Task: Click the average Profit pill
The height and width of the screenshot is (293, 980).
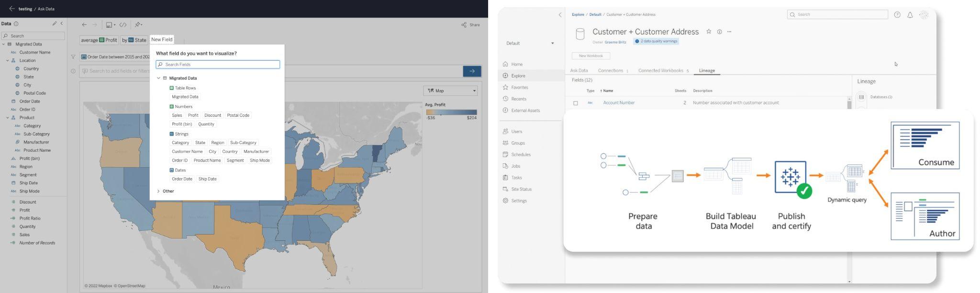Action: point(99,40)
